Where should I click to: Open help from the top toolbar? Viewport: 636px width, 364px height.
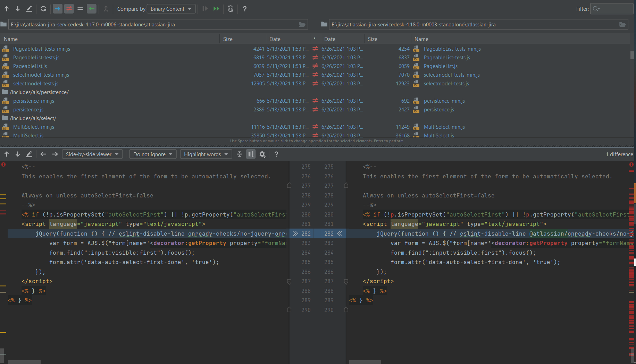[x=245, y=9]
